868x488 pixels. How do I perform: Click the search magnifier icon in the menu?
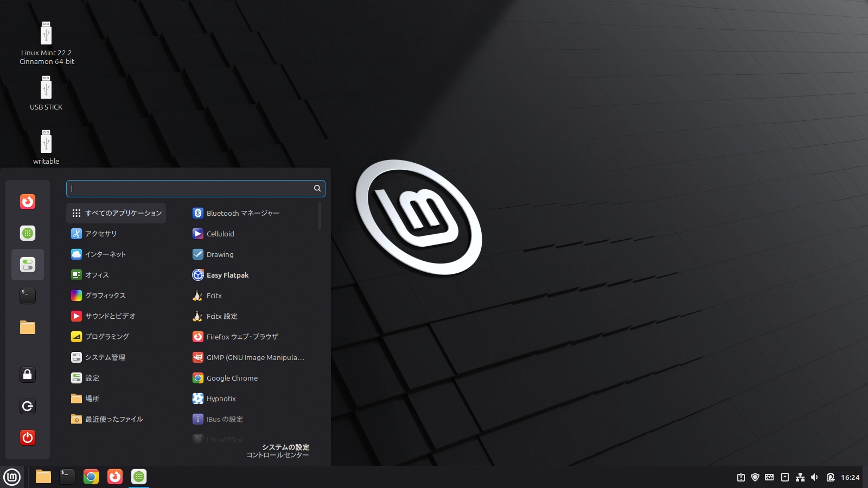point(317,188)
